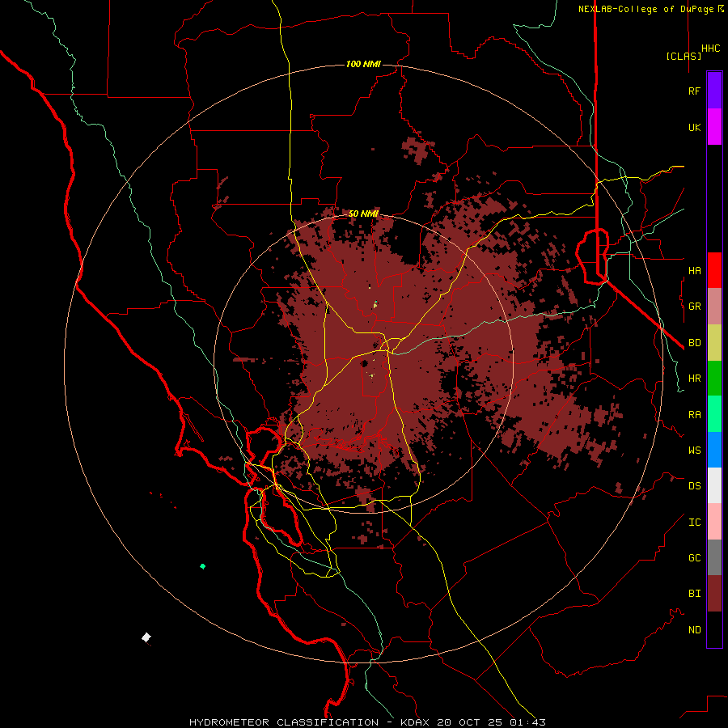Click the DS white legend swatch

[714, 485]
